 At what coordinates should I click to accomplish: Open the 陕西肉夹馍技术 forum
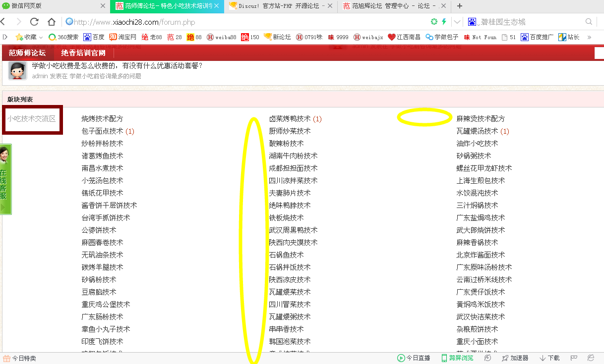pyautogui.click(x=293, y=243)
